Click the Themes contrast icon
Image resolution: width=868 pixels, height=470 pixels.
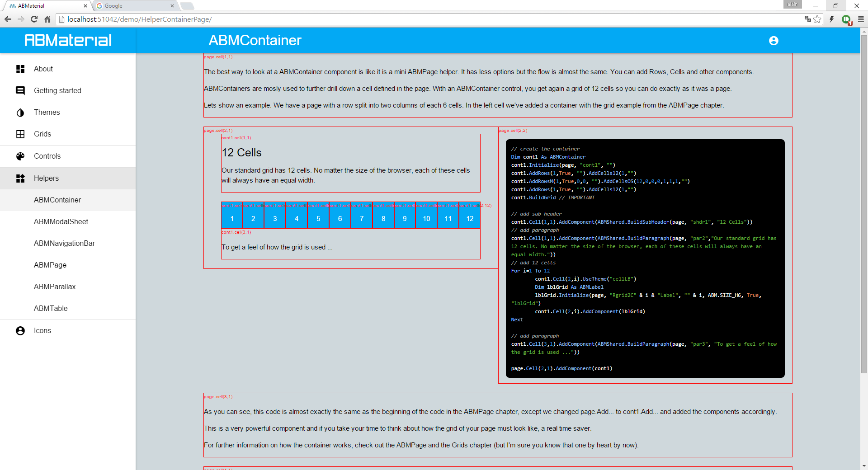click(x=20, y=113)
